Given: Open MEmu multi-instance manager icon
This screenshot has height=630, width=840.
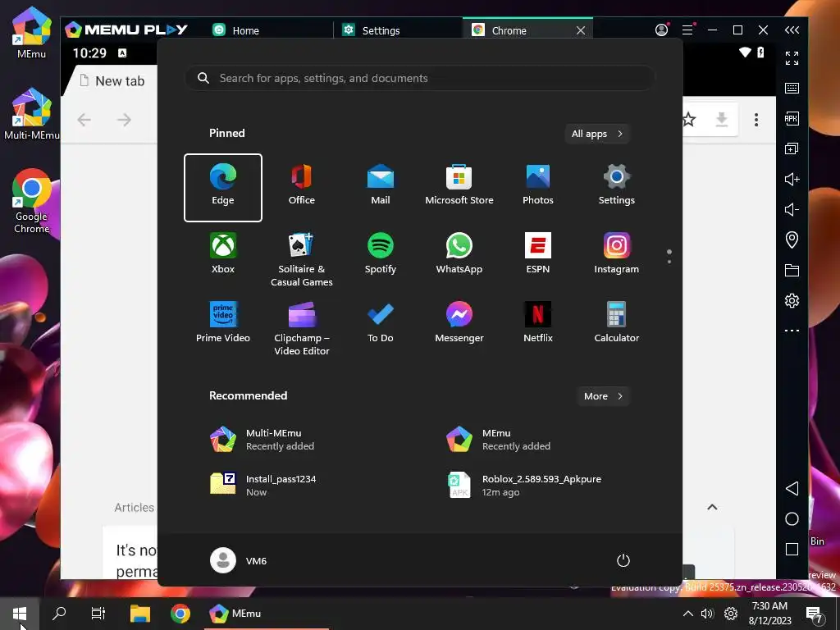Looking at the screenshot, I should 792,148.
